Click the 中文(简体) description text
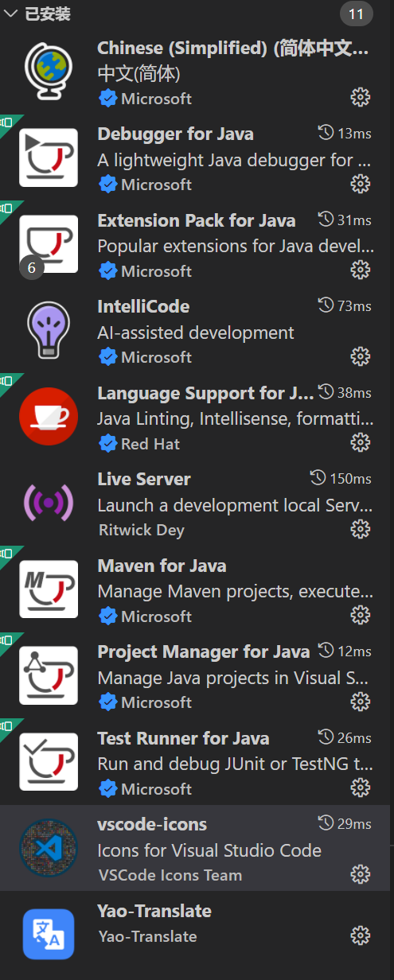This screenshot has width=394, height=980. coord(139,74)
